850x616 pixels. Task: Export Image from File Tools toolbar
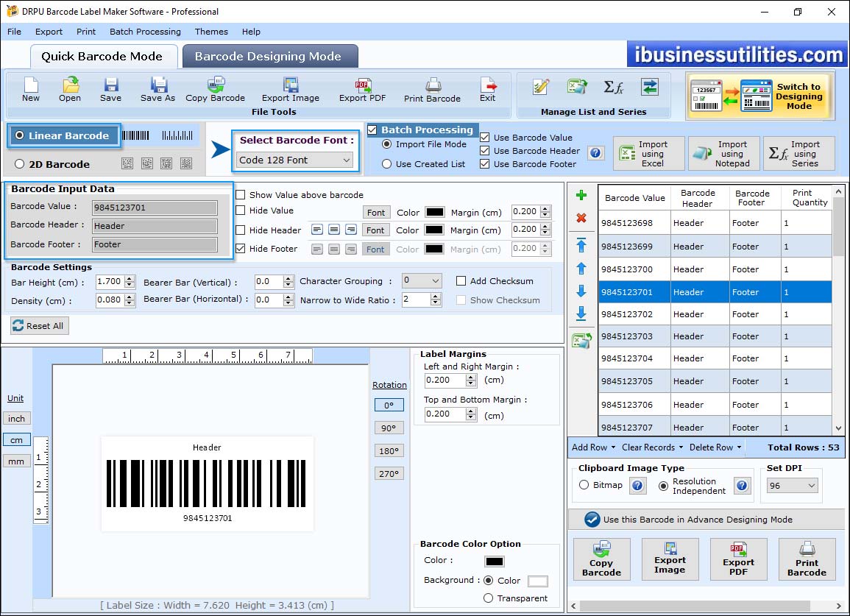coord(291,90)
